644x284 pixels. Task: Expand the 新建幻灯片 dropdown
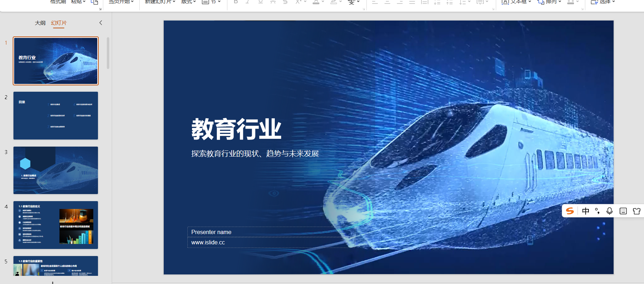pyautogui.click(x=174, y=2)
